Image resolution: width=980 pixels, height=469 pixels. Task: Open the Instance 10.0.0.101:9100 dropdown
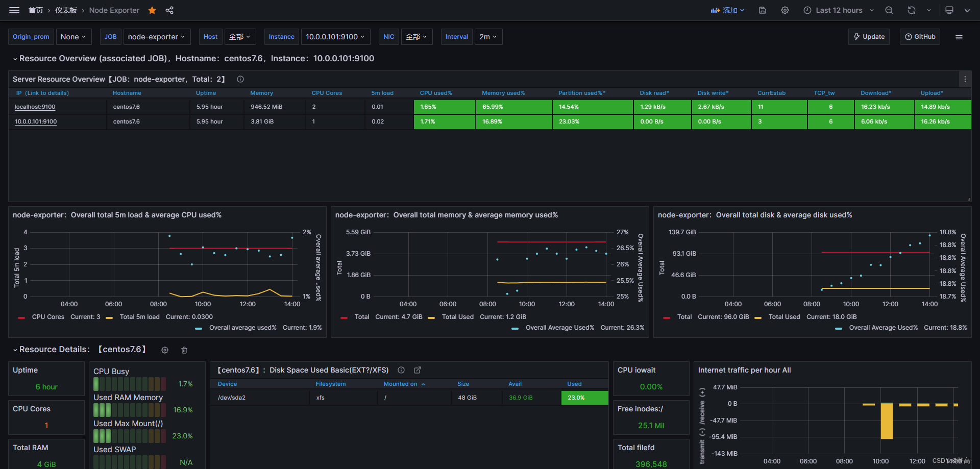coord(335,37)
